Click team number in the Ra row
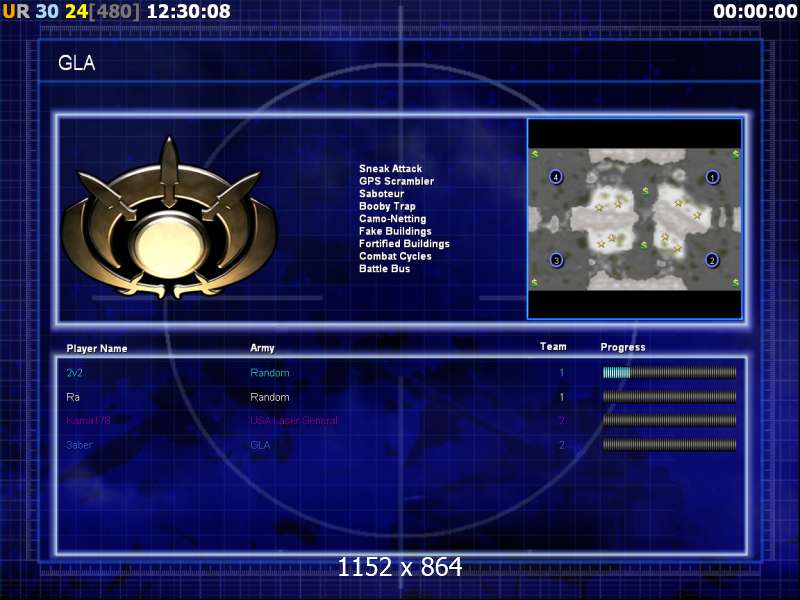This screenshot has height=600, width=800. 562,397
